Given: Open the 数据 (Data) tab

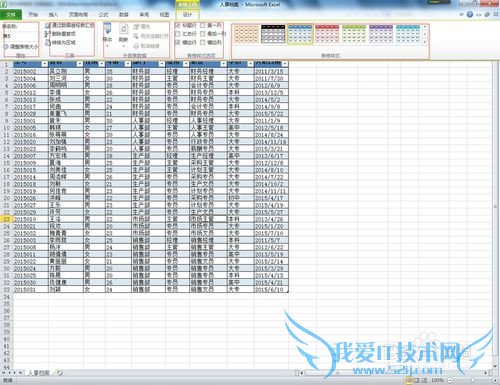Looking at the screenshot, I should 124,15.
